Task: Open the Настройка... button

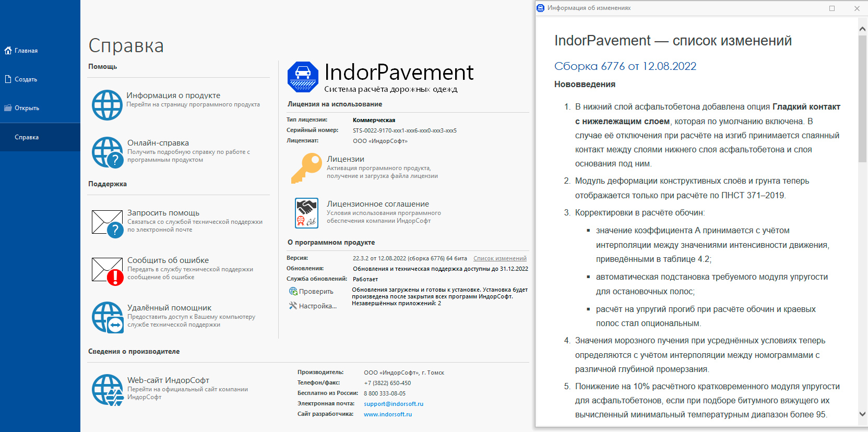Action: coord(313,306)
